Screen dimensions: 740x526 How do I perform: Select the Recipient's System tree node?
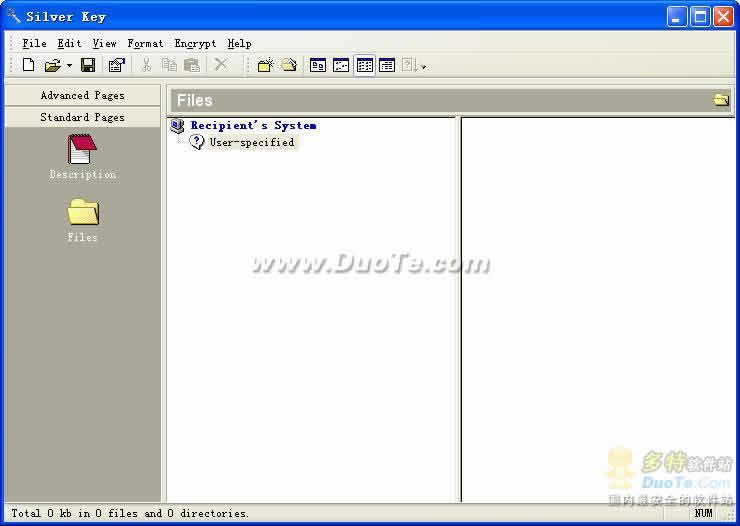(253, 125)
